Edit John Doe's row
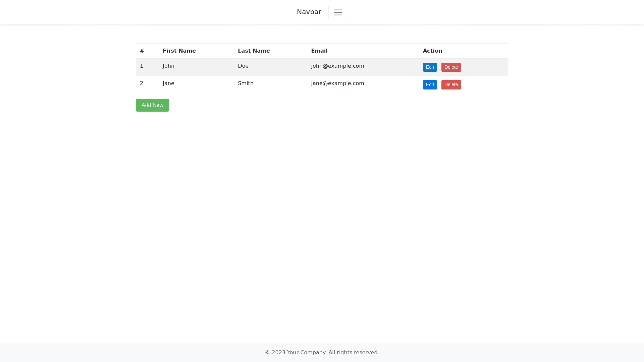Image resolution: width=644 pixels, height=362 pixels. coord(430,67)
